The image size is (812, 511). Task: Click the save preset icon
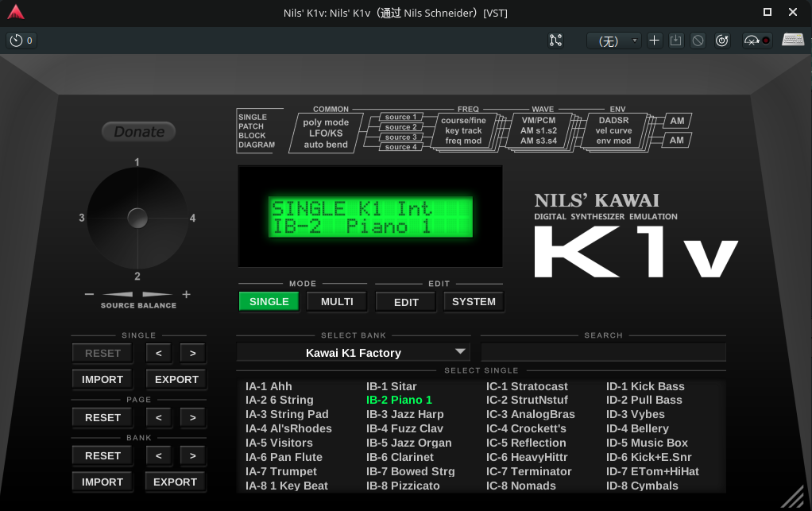pos(676,41)
